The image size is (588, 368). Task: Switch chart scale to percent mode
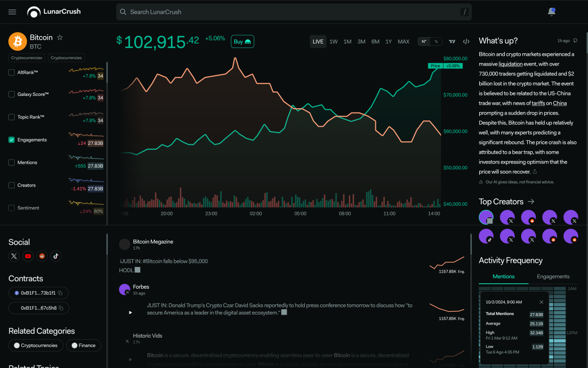[436, 42]
